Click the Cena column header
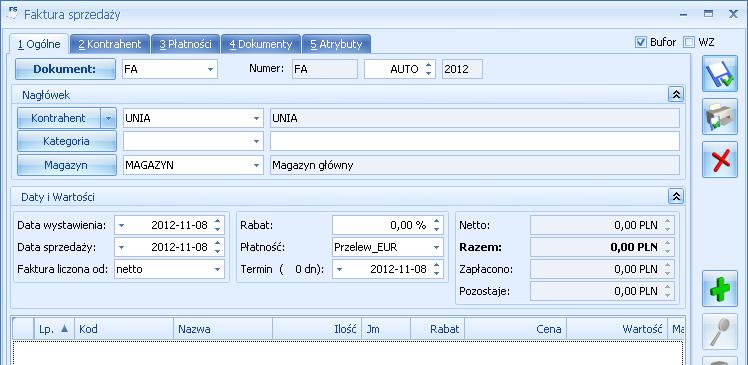Screen dimensions: 748x365 tap(516, 329)
